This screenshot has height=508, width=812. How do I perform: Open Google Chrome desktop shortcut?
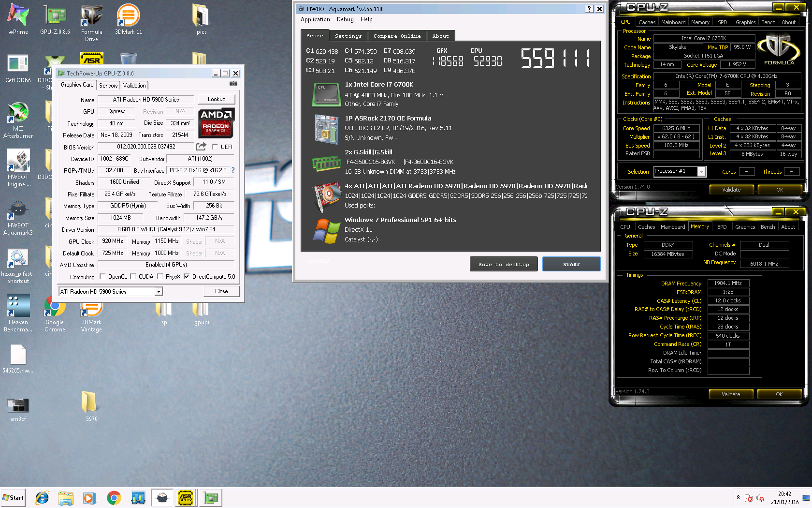55,317
